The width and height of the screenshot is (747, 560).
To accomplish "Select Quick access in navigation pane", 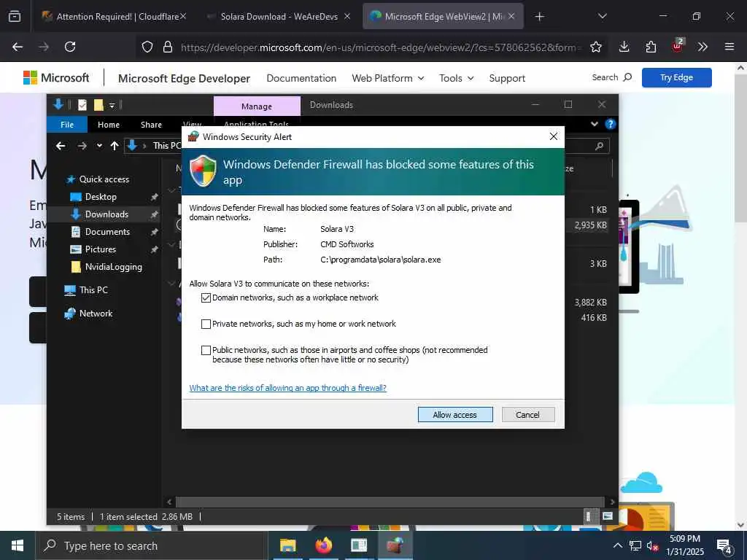I will click(x=104, y=179).
